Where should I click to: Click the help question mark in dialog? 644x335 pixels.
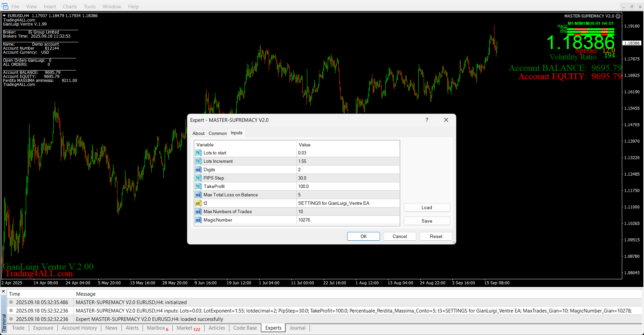[x=427, y=120]
